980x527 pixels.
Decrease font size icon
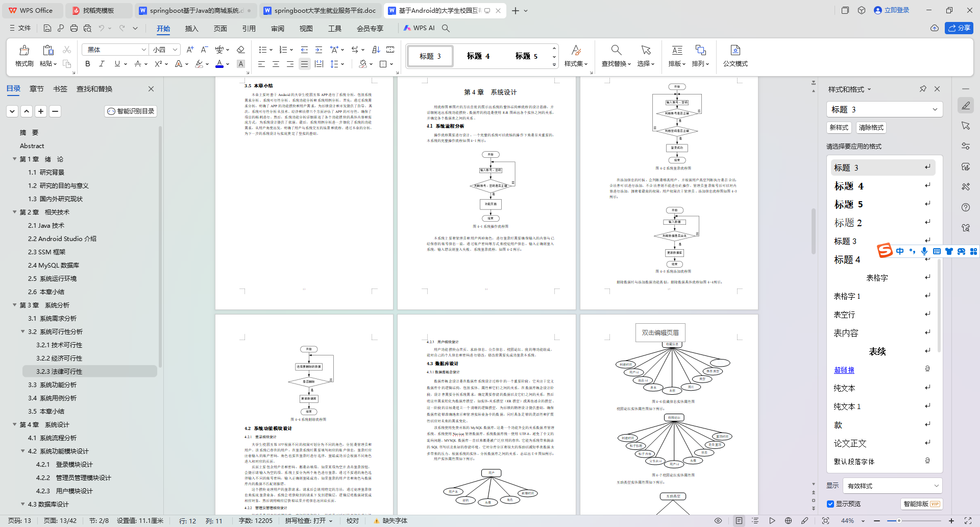coord(204,50)
